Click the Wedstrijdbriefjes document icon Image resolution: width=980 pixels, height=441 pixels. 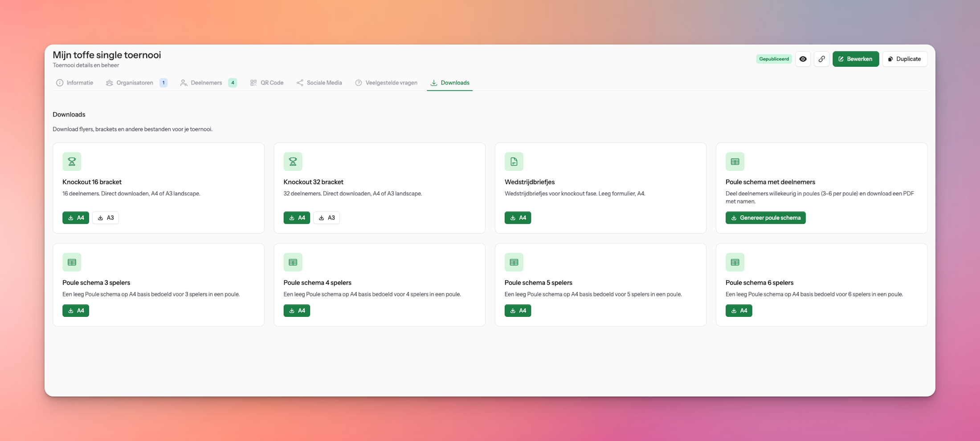click(514, 162)
